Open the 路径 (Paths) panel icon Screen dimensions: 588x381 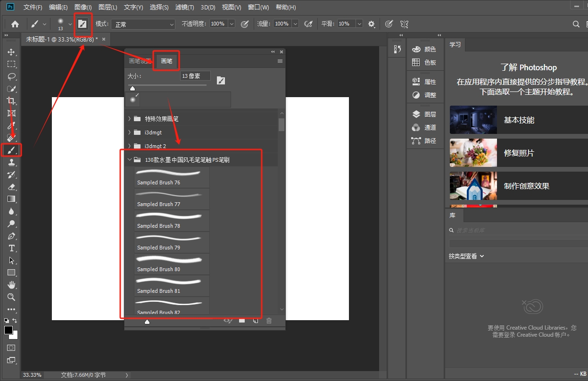(416, 141)
